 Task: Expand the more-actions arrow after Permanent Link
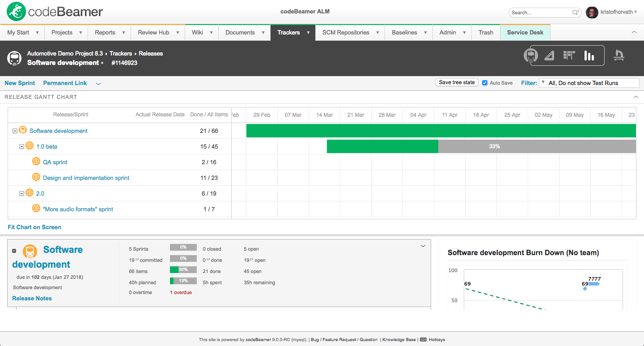coord(98,83)
